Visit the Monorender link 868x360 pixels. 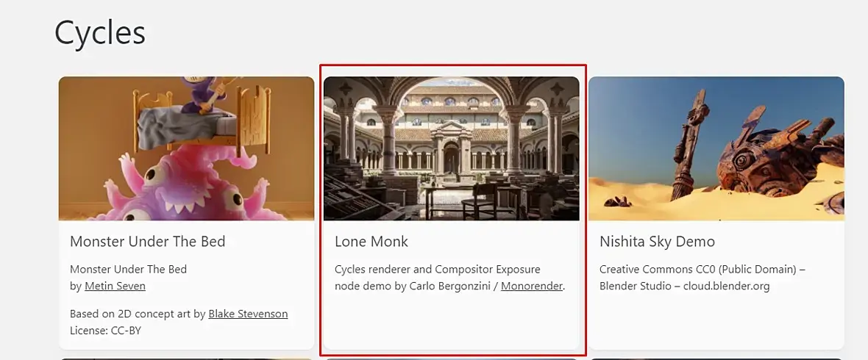(531, 286)
